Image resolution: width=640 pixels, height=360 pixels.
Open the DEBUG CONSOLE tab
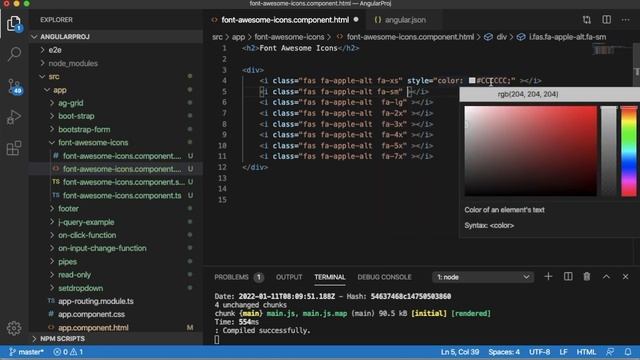[x=384, y=277]
